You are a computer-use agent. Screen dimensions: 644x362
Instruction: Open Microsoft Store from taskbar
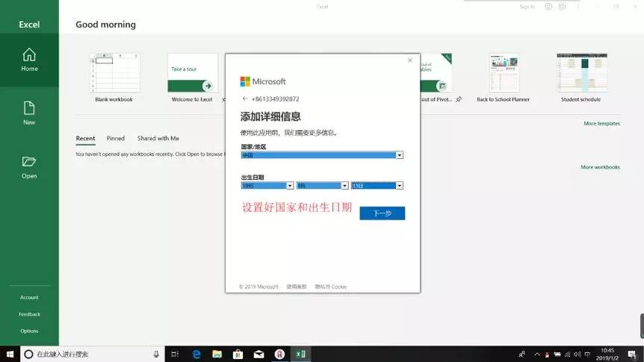tap(238, 354)
